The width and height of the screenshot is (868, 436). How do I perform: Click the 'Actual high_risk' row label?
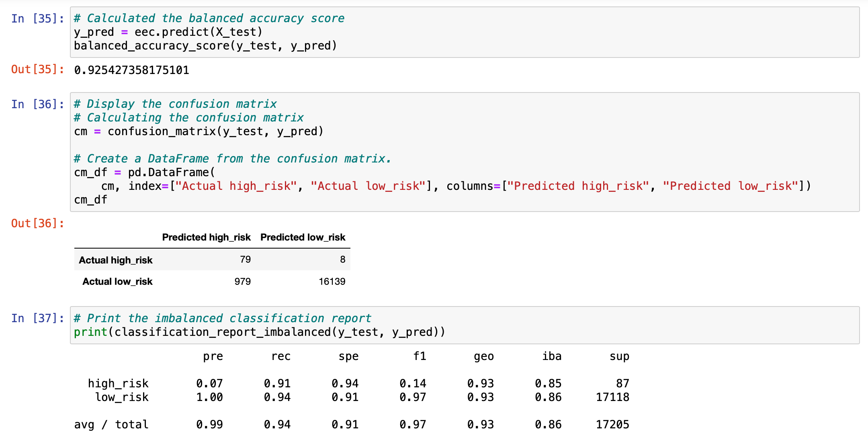click(116, 260)
